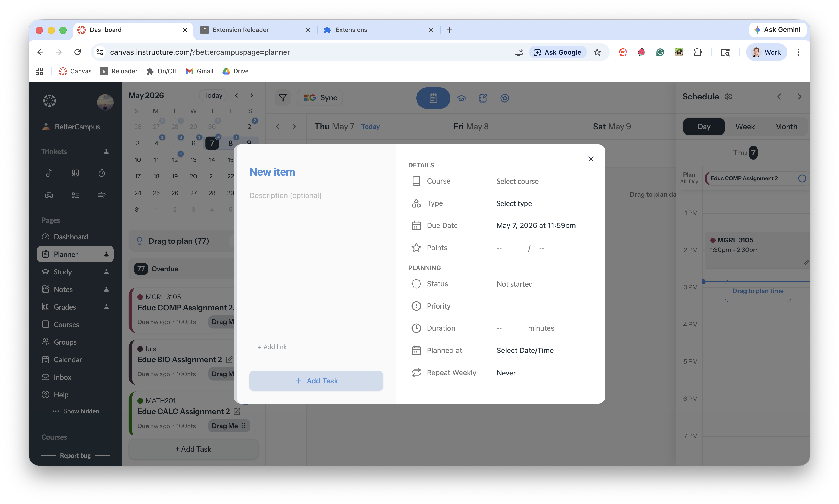Click the pencil icon on MGRL 3105 event
The height and width of the screenshot is (504, 839).
[806, 263]
